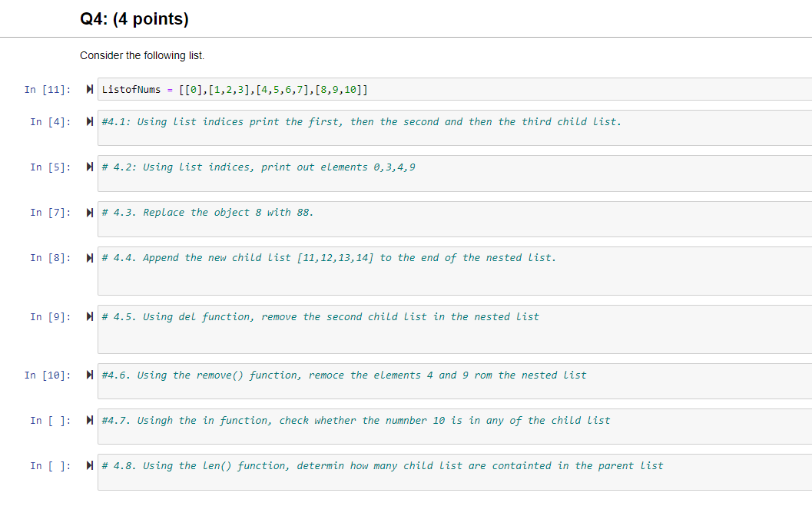Image resolution: width=812 pixels, height=506 pixels.
Task: Click the run icon beside the len() question cell
Action: pos(90,465)
